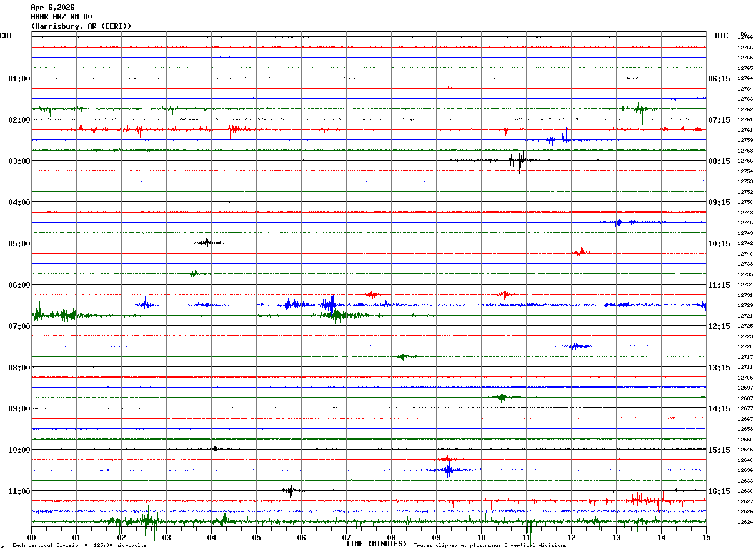
Task: Click the 06:15 UTC time label
Action: pos(719,79)
